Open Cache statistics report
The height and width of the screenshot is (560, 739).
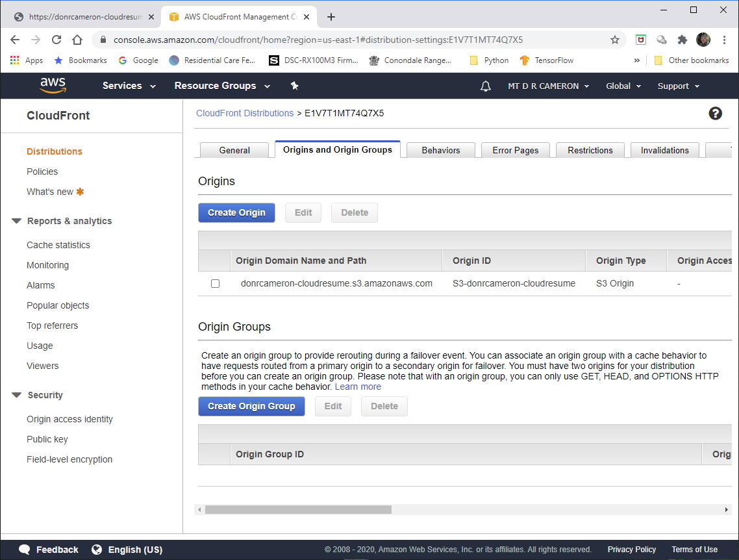pos(58,245)
